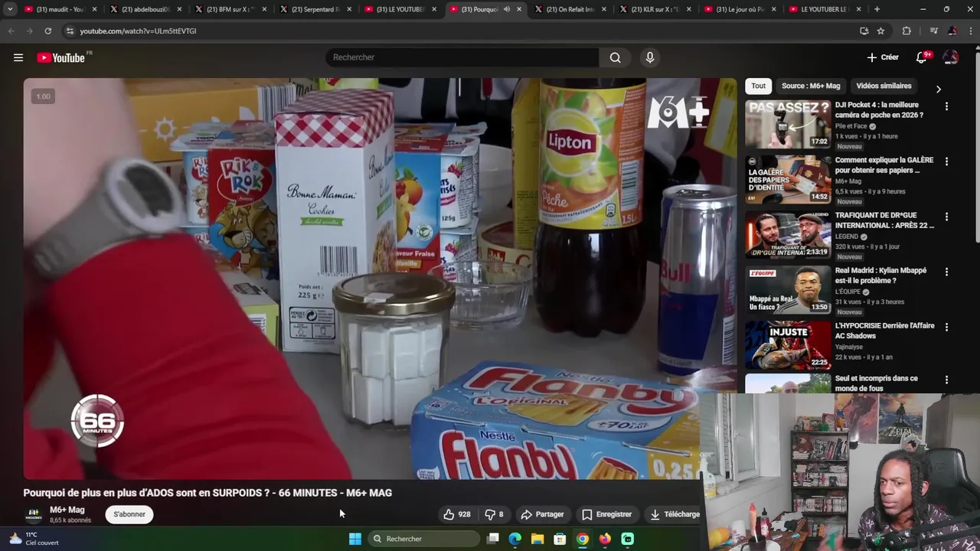Screen dimensions: 980x551
Task: Switch to the Le jour où Pie browser tab
Action: coord(740,9)
